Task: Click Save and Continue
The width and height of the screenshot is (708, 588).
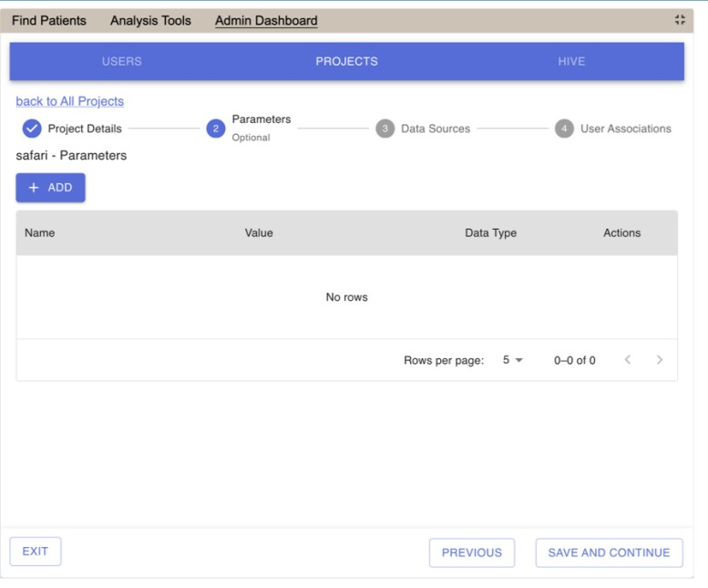Action: pos(609,552)
